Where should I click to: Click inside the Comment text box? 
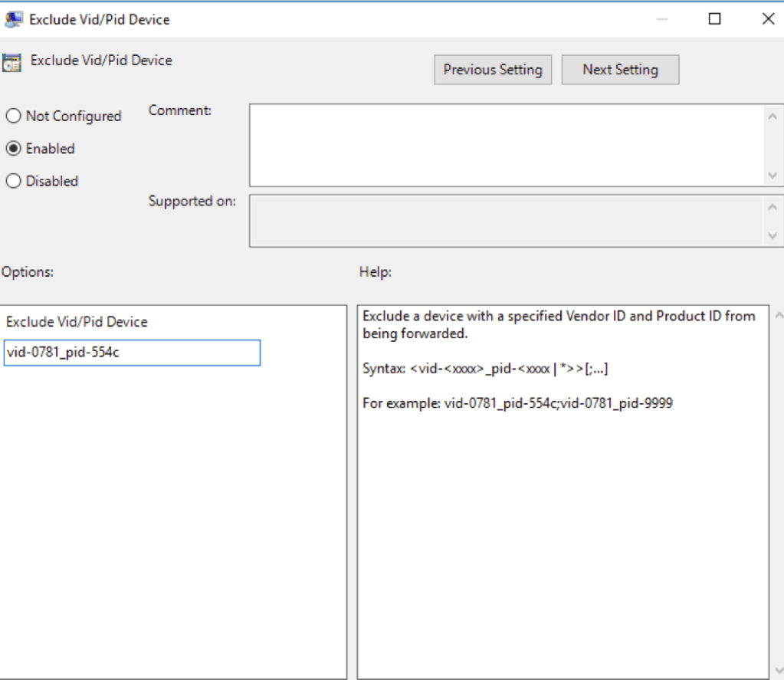506,145
